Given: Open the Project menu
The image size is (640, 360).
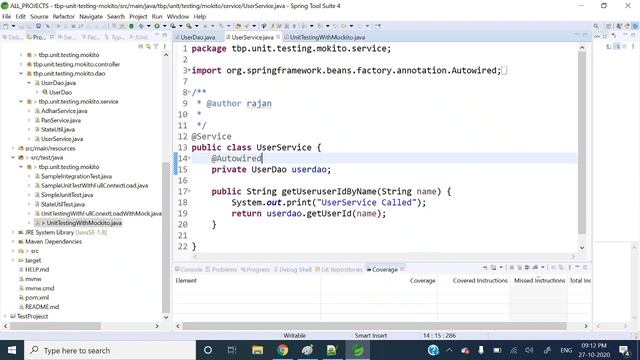Looking at the screenshot, I should coord(138,16).
